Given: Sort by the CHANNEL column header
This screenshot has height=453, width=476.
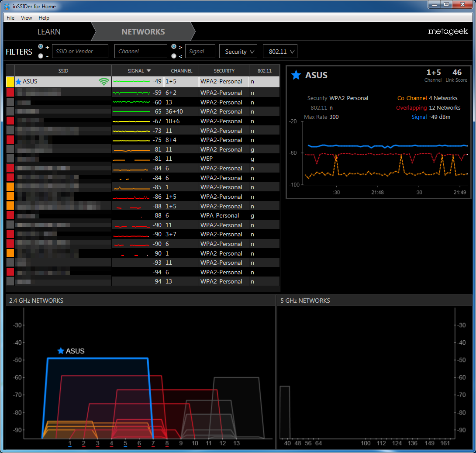Looking at the screenshot, I should 182,71.
